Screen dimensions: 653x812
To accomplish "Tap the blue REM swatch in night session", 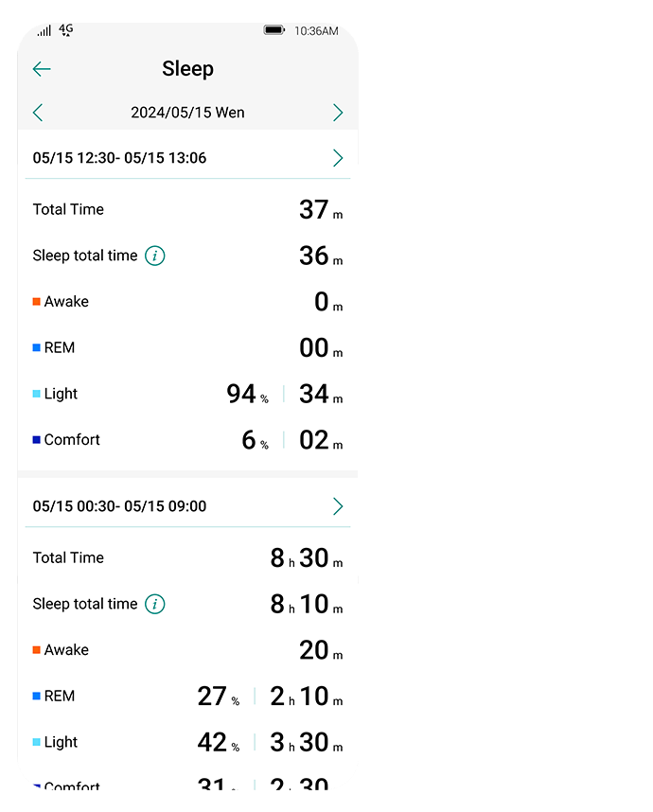I will (x=36, y=696).
